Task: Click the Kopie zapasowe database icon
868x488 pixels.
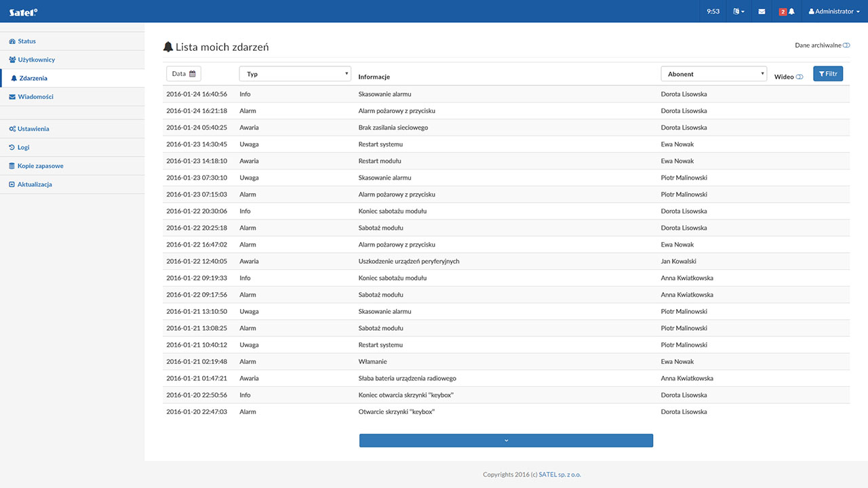Action: (x=12, y=166)
